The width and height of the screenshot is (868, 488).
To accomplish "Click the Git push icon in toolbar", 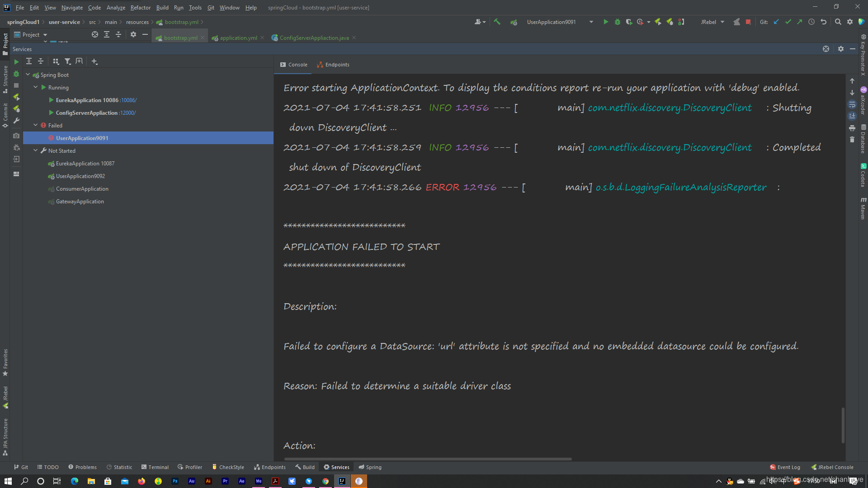I will (799, 22).
